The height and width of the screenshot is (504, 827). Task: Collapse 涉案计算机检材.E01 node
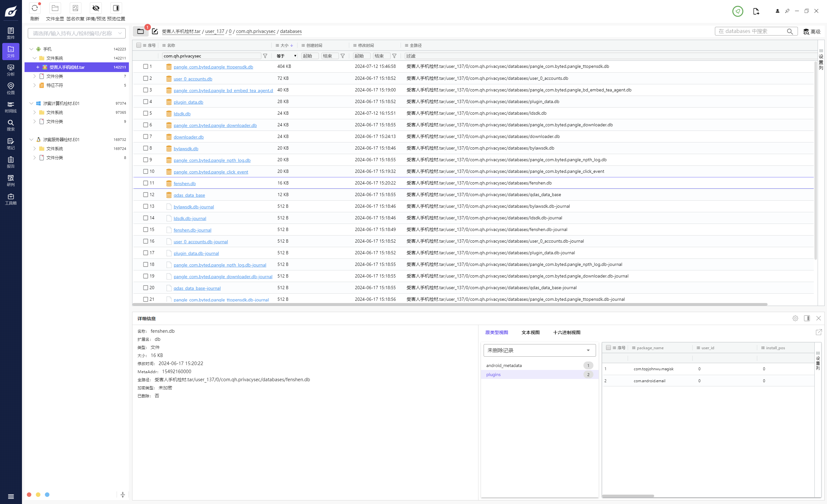pyautogui.click(x=31, y=103)
